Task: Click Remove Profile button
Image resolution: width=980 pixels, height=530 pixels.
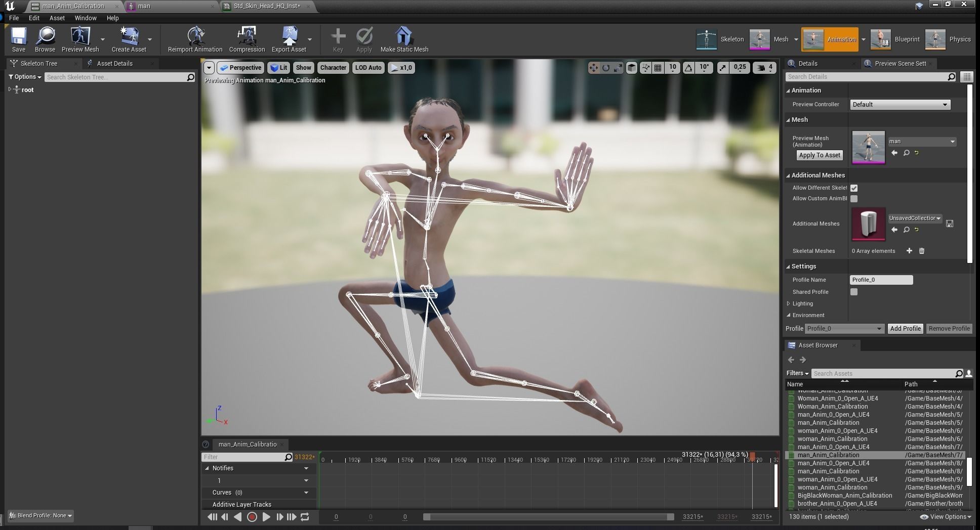Action: tap(949, 329)
